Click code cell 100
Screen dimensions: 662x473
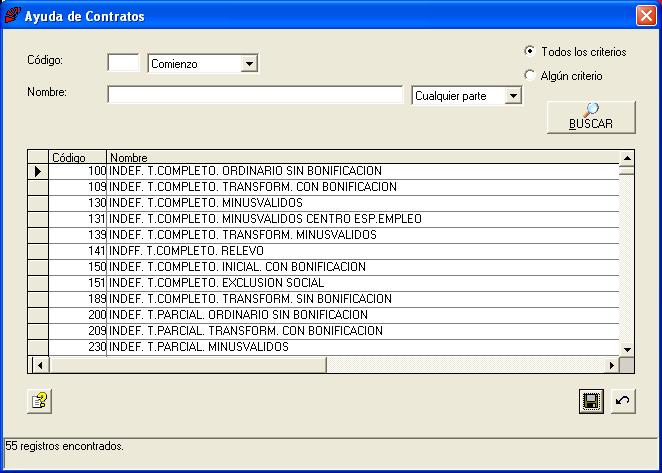click(x=78, y=171)
